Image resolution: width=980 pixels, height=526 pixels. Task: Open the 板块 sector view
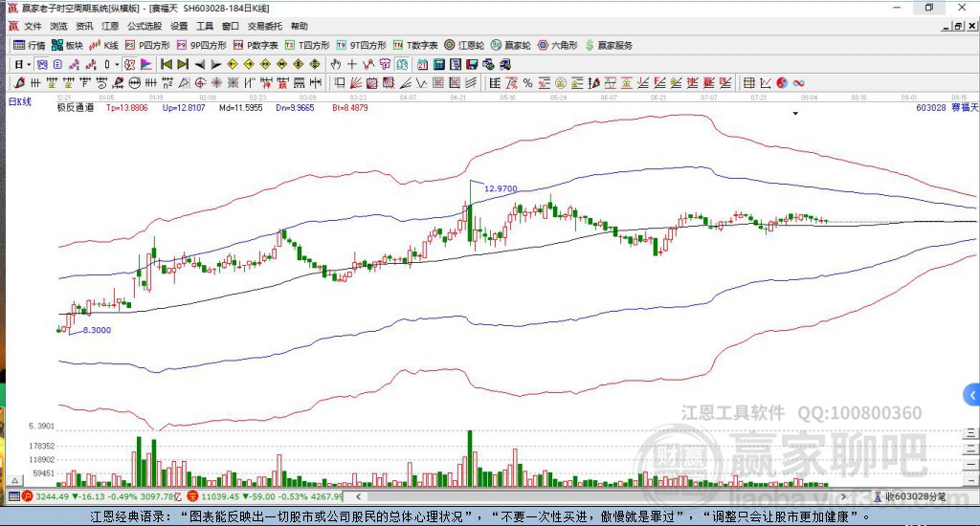click(x=67, y=45)
